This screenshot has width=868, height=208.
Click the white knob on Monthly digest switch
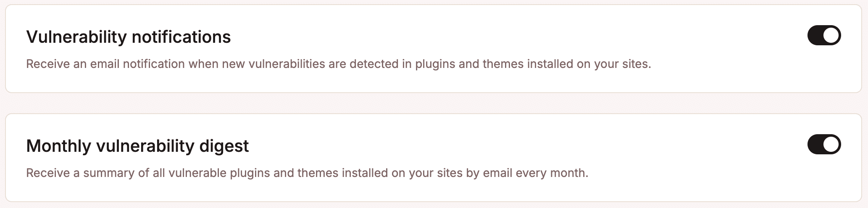tap(831, 145)
